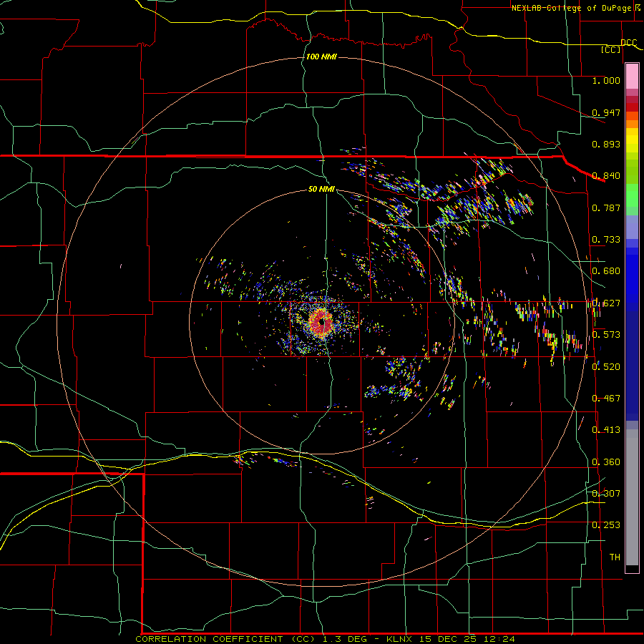Click the 0.307 color scale value

point(606,494)
